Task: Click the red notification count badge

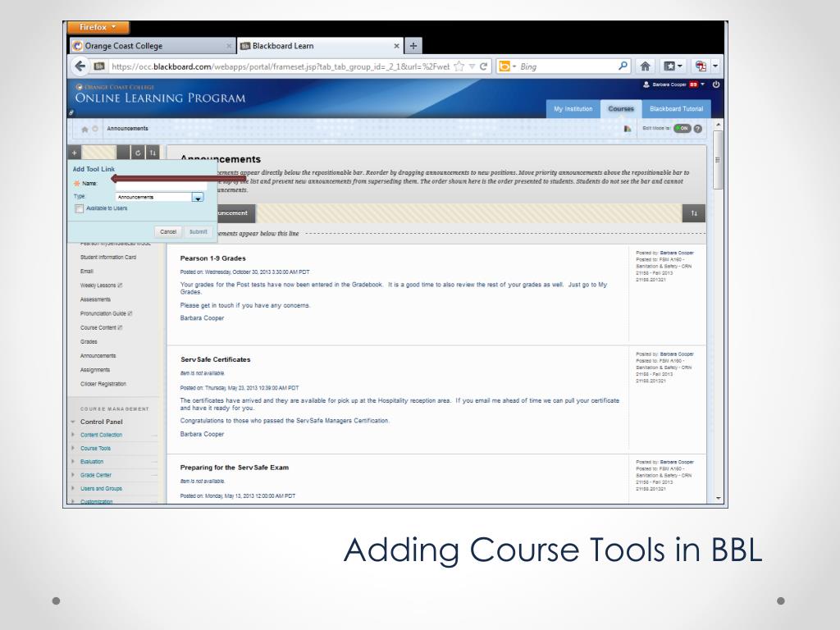Action: (x=694, y=84)
